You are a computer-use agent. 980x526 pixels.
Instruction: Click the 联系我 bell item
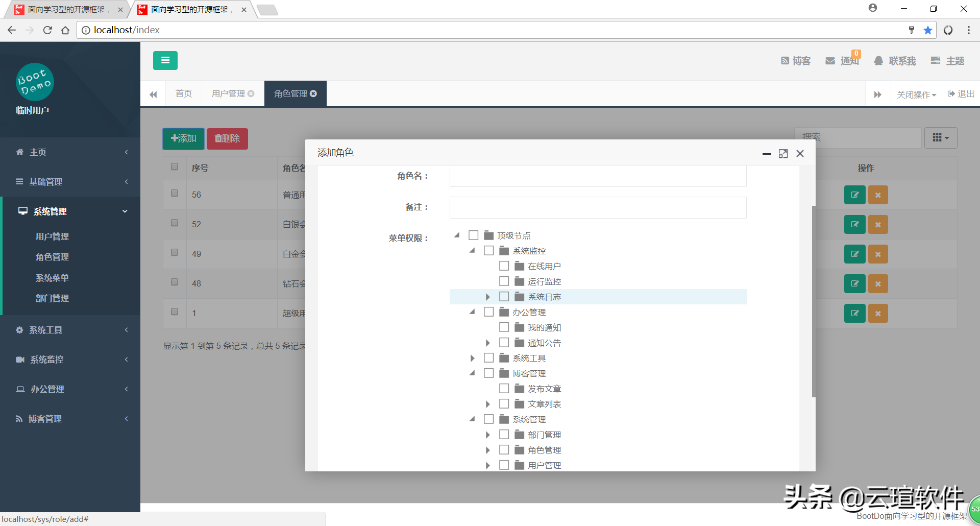(x=895, y=61)
